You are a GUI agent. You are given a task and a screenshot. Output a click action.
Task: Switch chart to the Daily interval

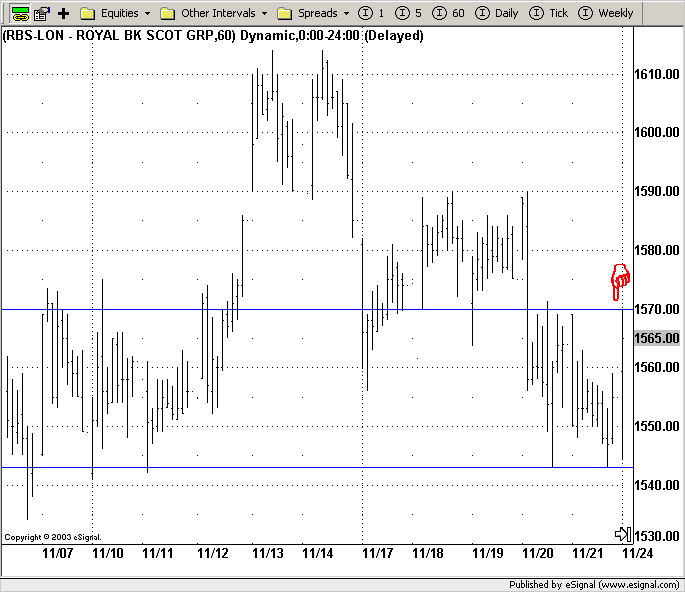pyautogui.click(x=497, y=14)
